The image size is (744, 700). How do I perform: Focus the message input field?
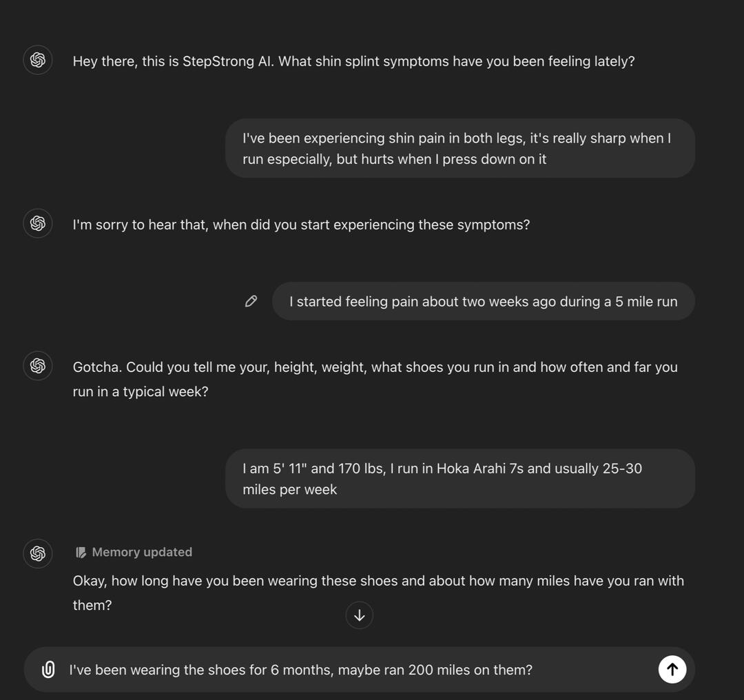click(344, 670)
